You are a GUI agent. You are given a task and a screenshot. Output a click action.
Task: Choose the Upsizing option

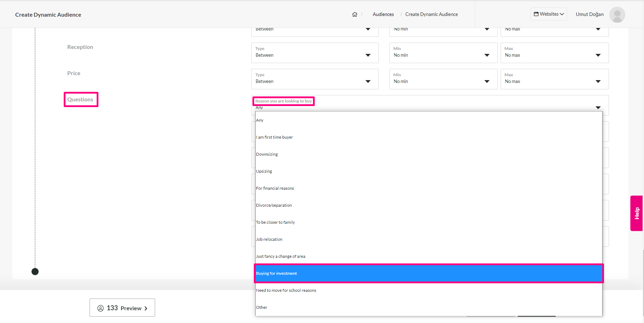429,171
